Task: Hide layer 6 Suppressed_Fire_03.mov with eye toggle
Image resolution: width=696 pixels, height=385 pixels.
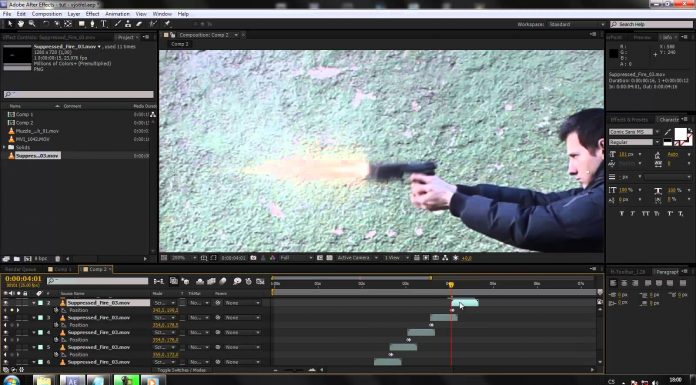Action: (6, 362)
